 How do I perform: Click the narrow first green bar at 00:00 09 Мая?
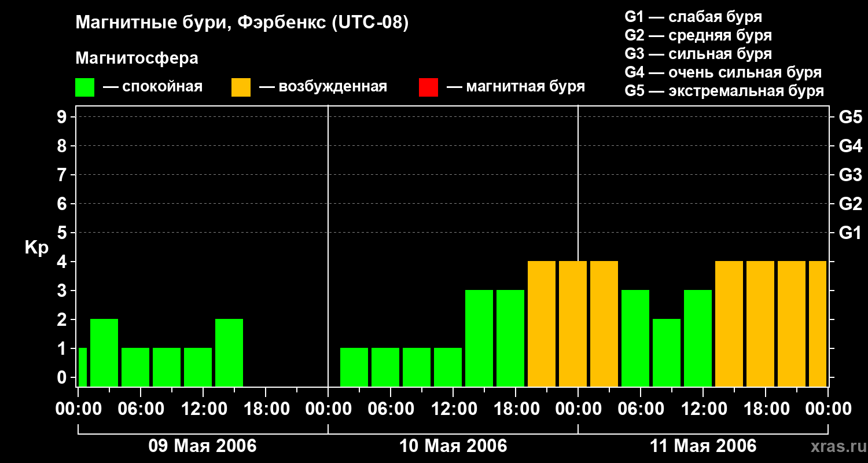click(82, 367)
